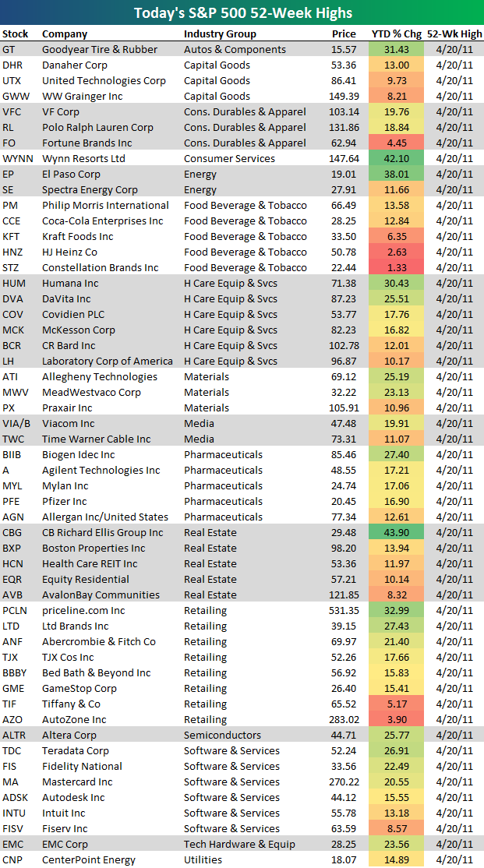Click the Price column header
Image resolution: width=484 pixels, height=868 pixels.
[x=344, y=34]
